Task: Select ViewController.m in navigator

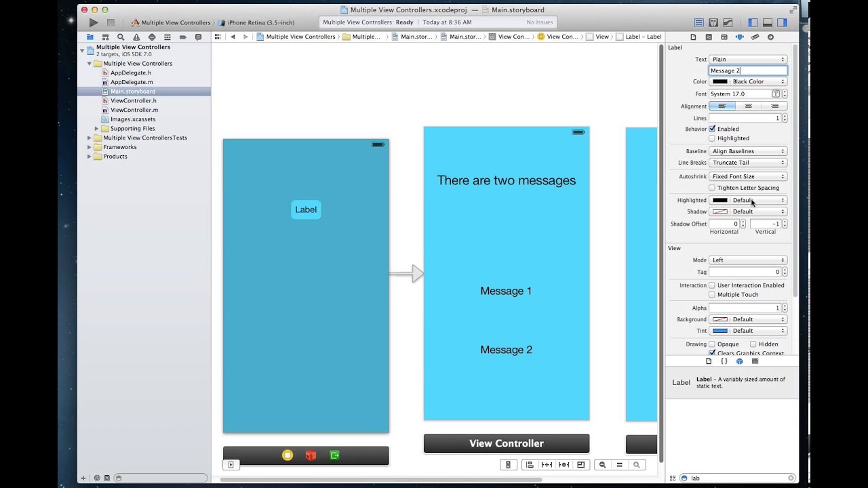Action: [134, 110]
